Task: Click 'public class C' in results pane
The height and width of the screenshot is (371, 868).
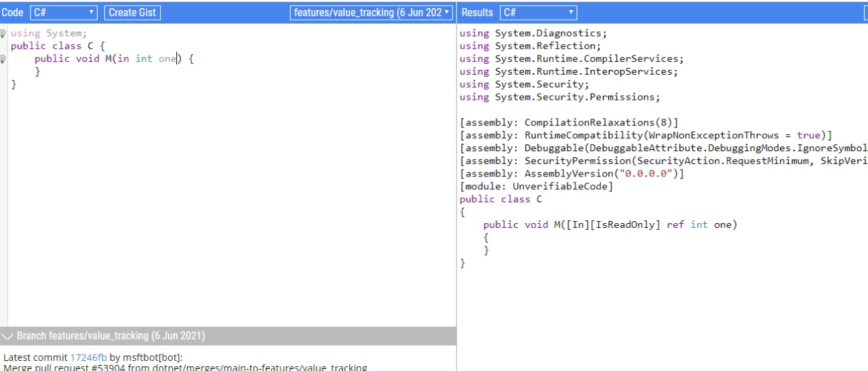Action: coord(500,200)
